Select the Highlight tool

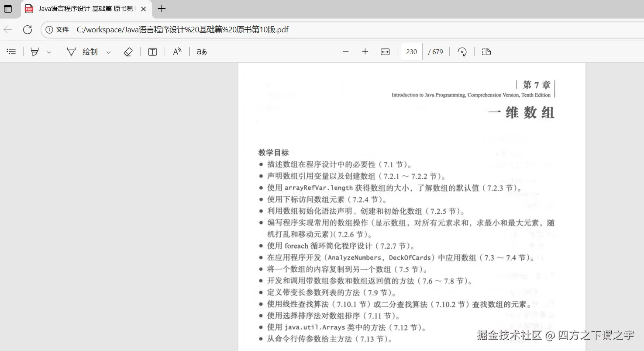[x=35, y=52]
